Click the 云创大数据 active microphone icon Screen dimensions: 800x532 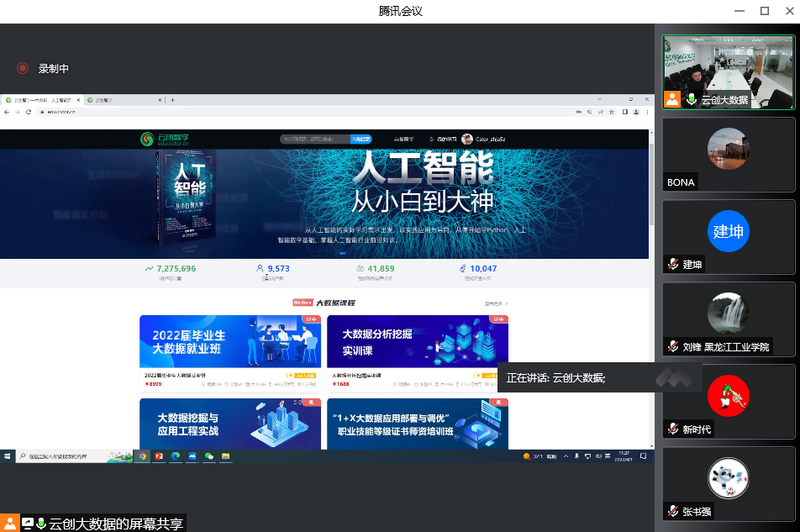[692, 99]
